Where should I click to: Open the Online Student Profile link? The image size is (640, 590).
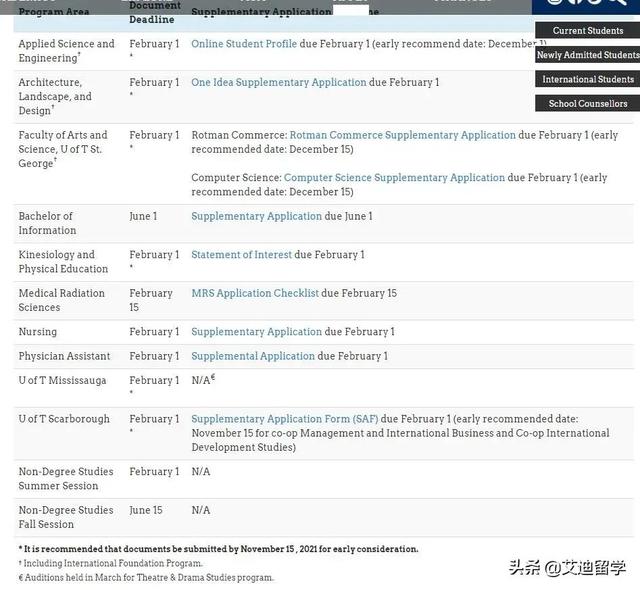point(244,44)
